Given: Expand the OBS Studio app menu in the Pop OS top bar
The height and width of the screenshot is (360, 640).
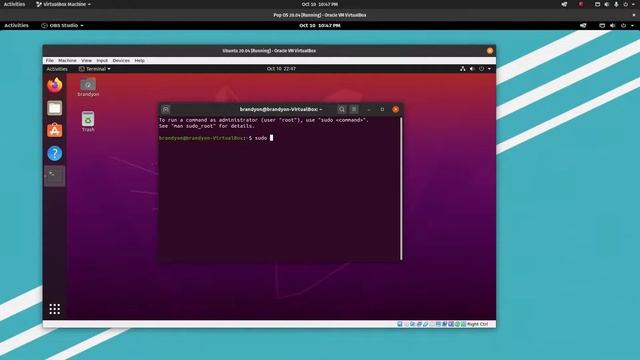Looking at the screenshot, I should (x=62, y=25).
